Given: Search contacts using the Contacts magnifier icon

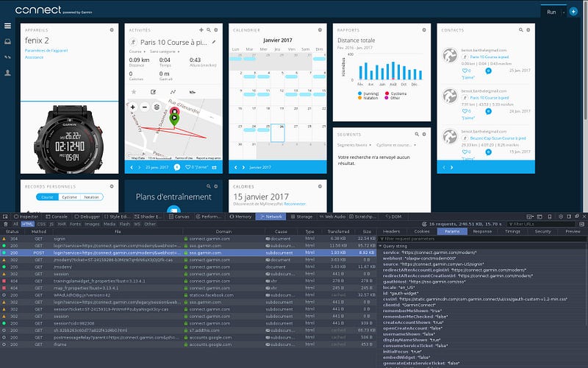Looking at the screenshot, I should click(x=521, y=29).
